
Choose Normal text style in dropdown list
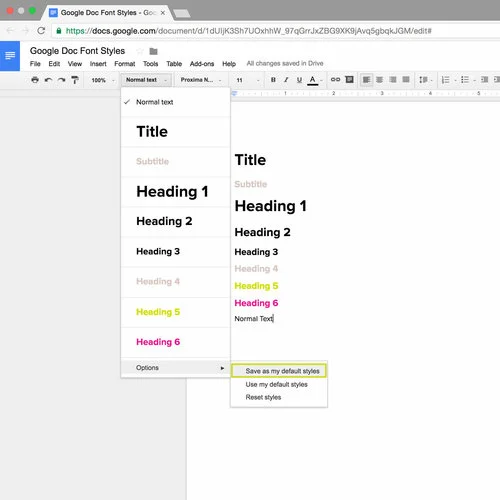coord(176,102)
